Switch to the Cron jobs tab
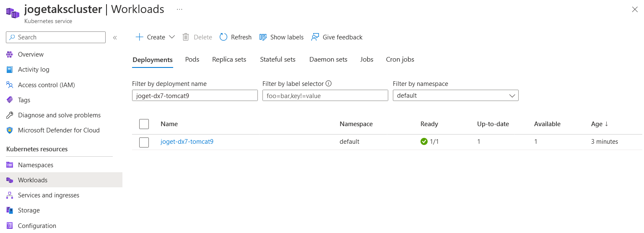 click(400, 60)
